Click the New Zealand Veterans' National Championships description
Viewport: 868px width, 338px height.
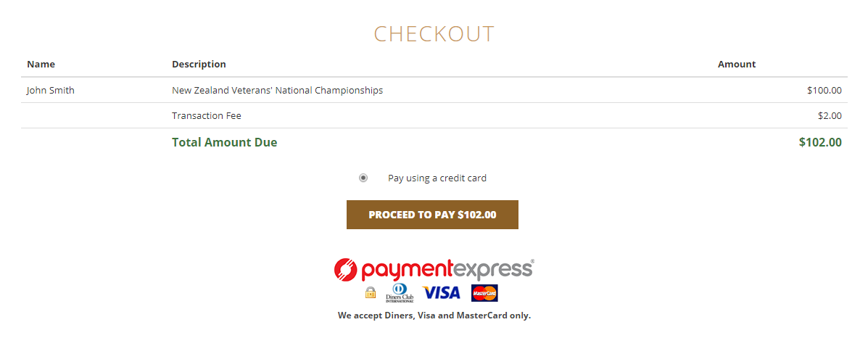tap(277, 91)
